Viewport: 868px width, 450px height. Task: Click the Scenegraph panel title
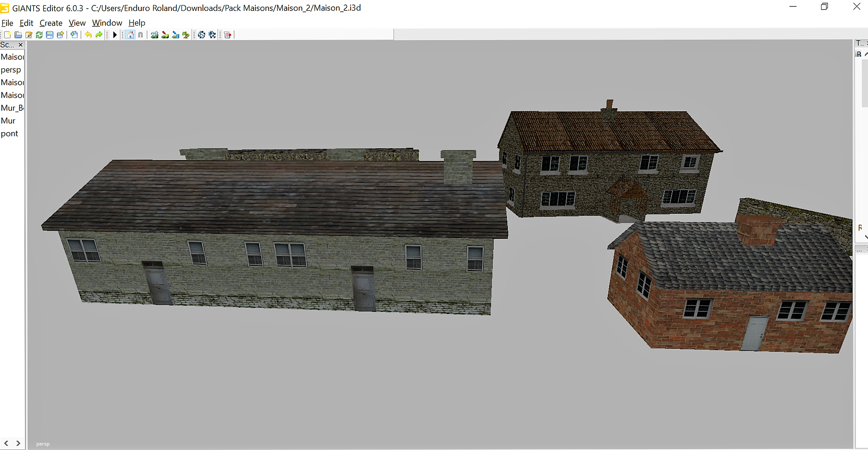point(7,45)
